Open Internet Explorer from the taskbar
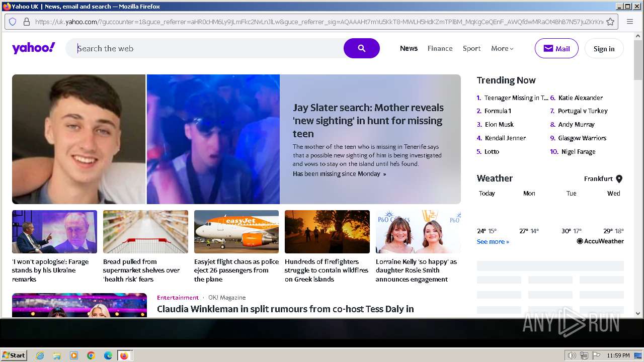This screenshot has height=362, width=644. coord(40,355)
